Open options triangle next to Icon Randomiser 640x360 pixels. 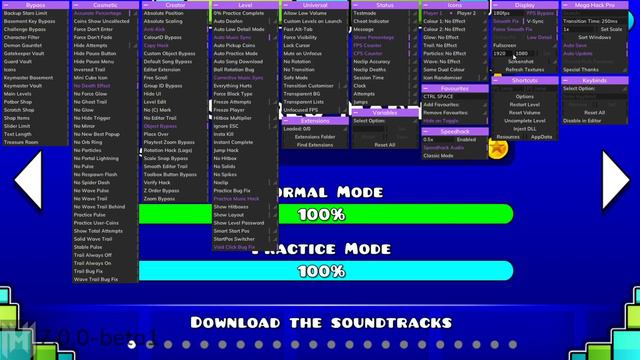(x=484, y=78)
